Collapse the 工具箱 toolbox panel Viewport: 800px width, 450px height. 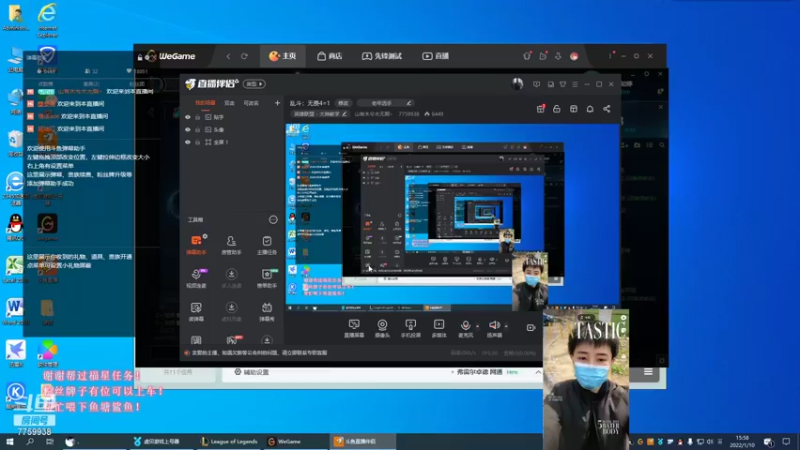[273, 220]
